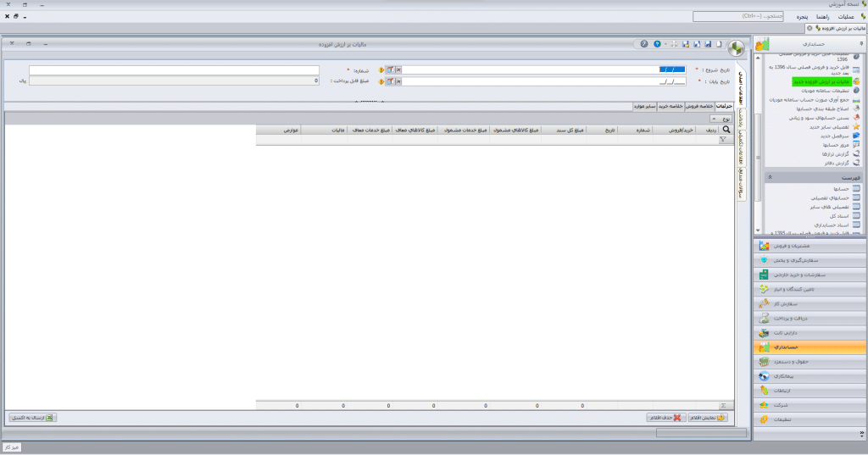868x455 pixels.
Task: Click scroll up arrow in sidebar tree
Action: click(x=758, y=58)
